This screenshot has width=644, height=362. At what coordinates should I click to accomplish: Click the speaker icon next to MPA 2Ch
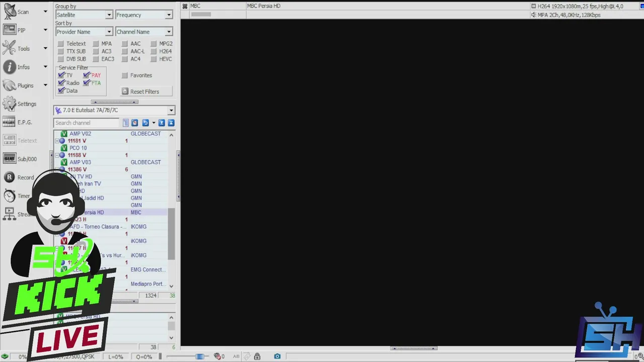534,15
